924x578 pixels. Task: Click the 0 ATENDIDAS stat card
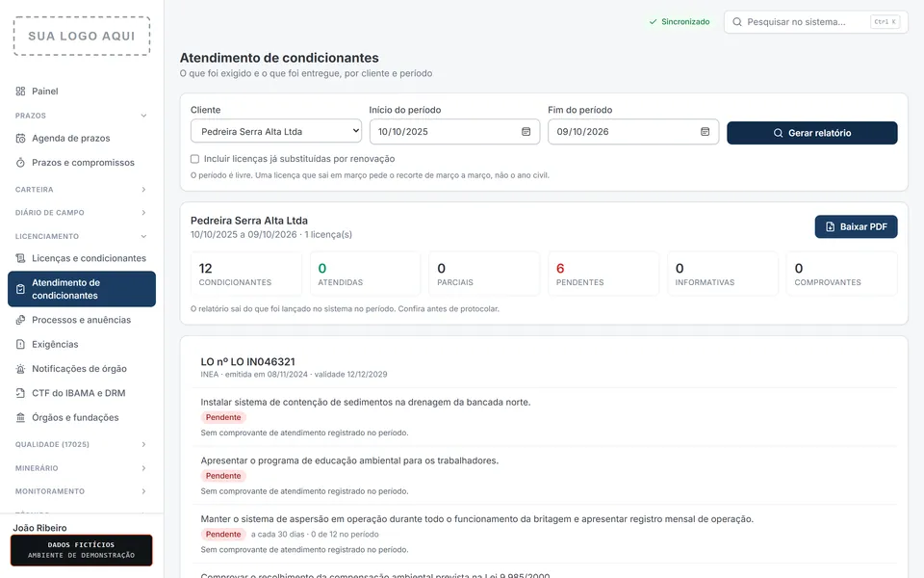pyautogui.click(x=365, y=274)
